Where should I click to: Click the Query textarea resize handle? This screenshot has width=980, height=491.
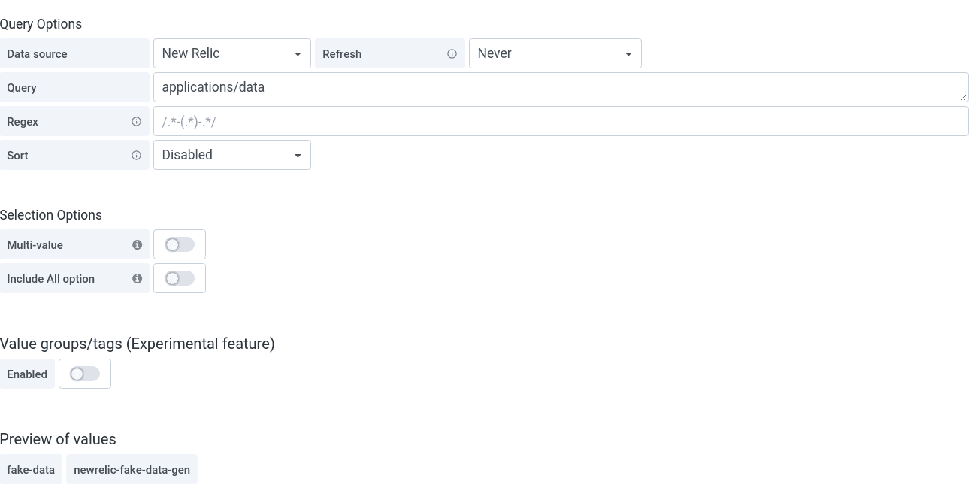(x=963, y=98)
